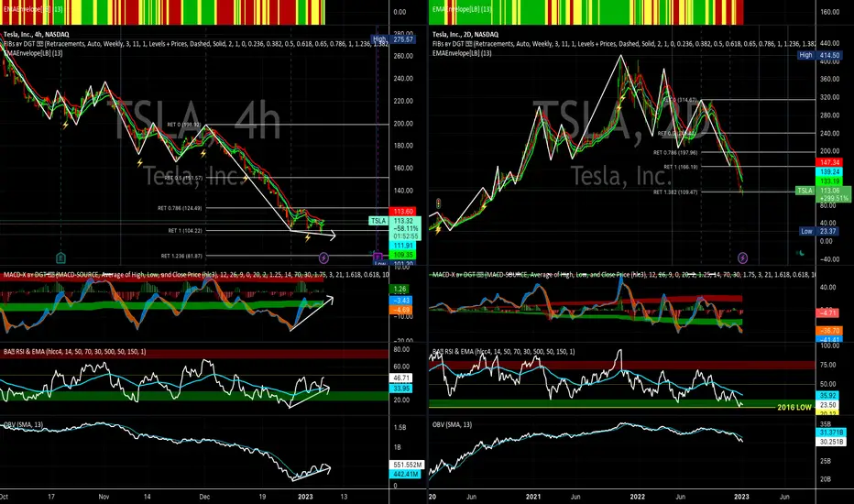Click MACD value tag -3.43 on 4h chart
854x504 pixels.
coord(400,301)
